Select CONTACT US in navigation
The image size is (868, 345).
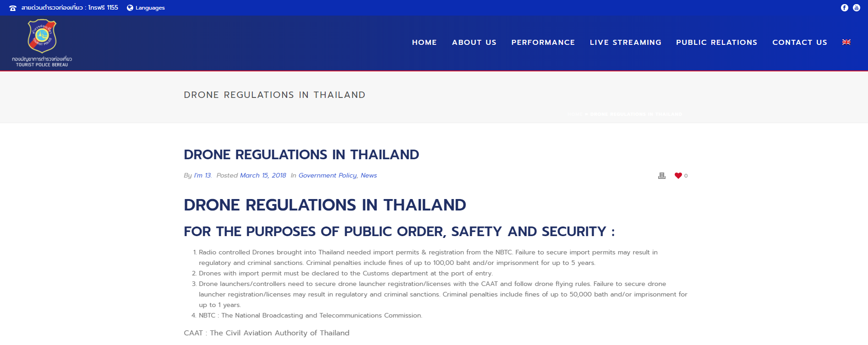point(800,42)
